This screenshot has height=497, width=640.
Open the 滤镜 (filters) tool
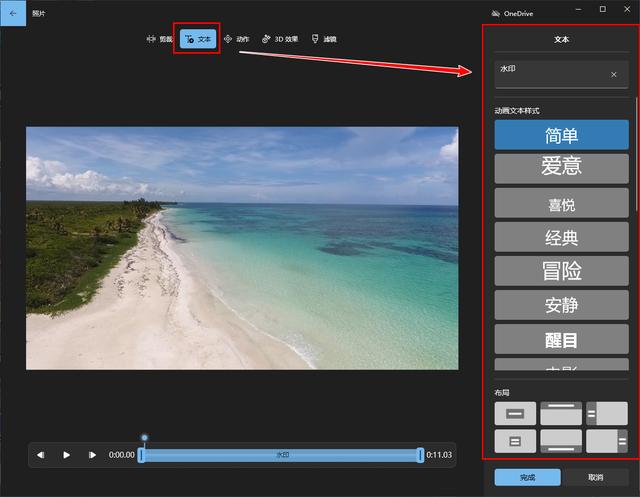pyautogui.click(x=323, y=39)
